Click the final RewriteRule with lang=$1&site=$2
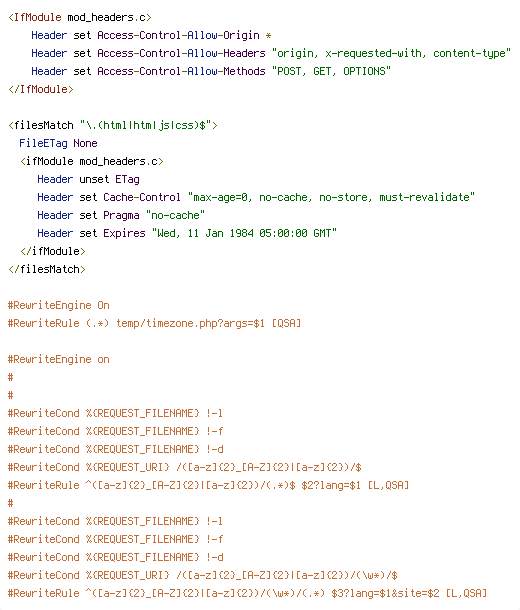The height and width of the screenshot is (610, 520). click(247, 593)
